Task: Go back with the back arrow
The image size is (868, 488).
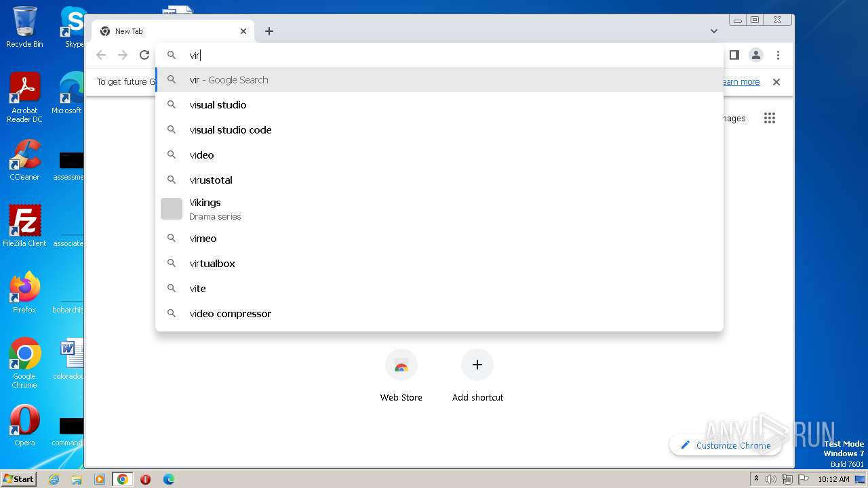Action: point(101,56)
